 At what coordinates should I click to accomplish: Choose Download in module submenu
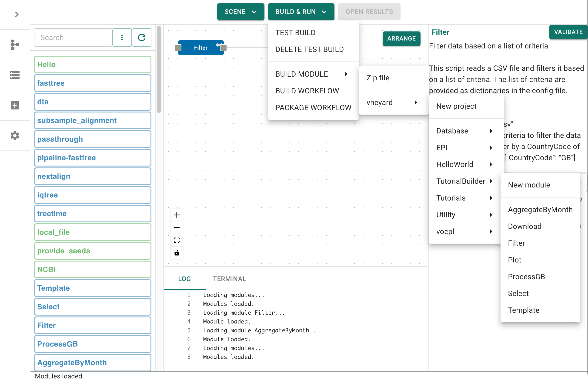pyautogui.click(x=540, y=226)
